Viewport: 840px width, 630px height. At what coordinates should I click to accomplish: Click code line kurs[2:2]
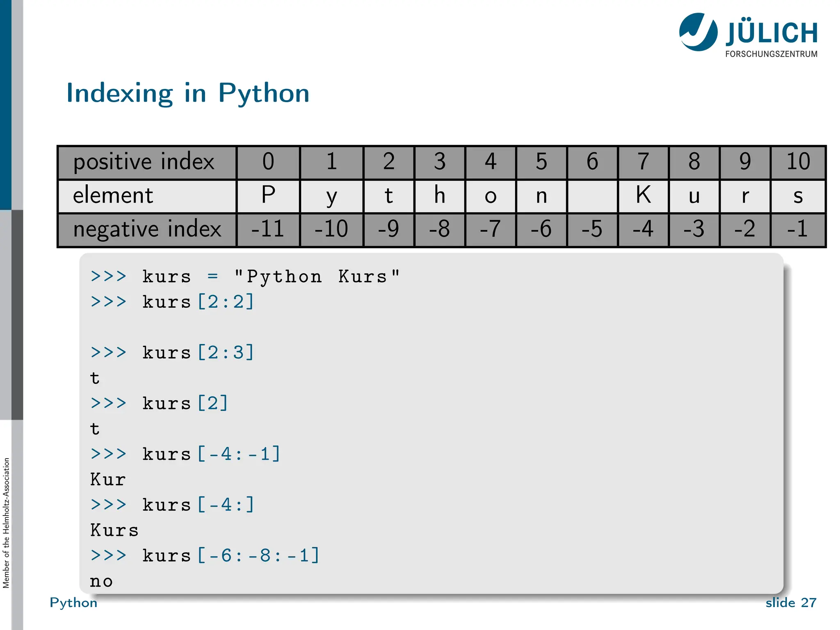[172, 302]
